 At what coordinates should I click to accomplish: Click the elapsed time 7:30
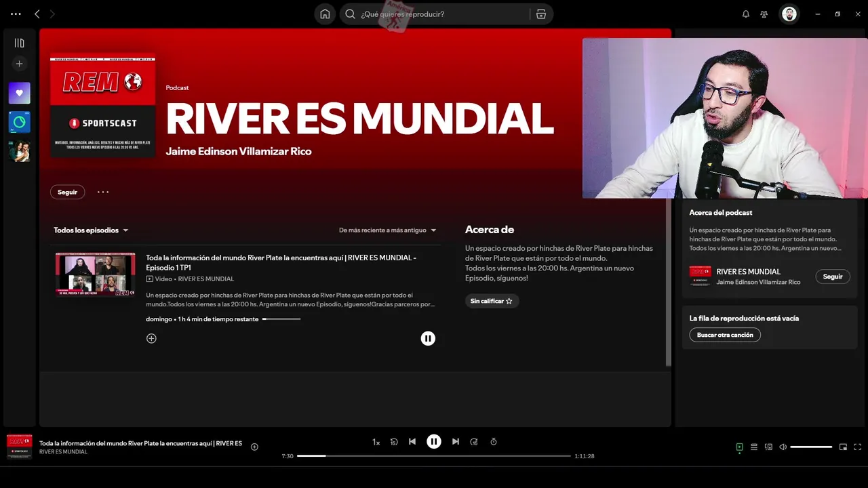pos(288,456)
